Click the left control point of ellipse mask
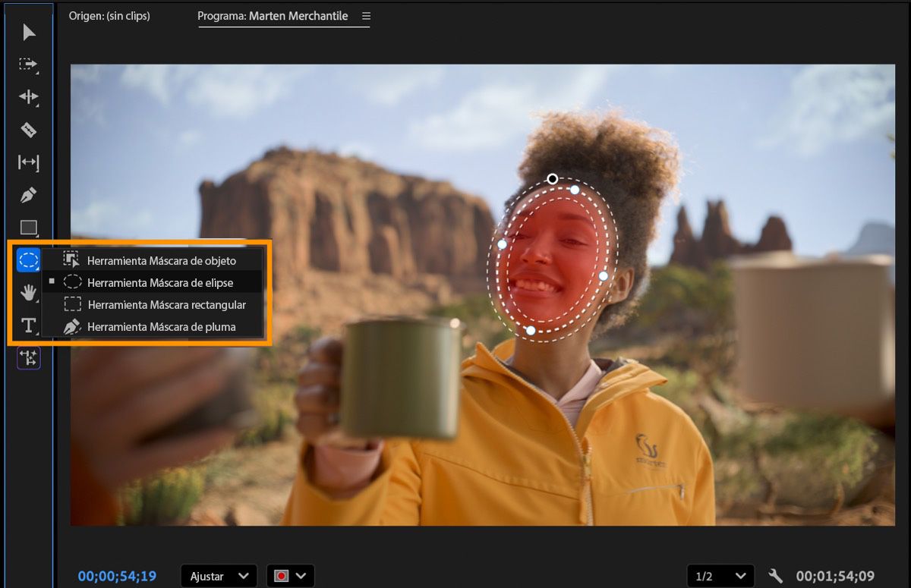Viewport: 911px width, 588px height. click(x=502, y=244)
